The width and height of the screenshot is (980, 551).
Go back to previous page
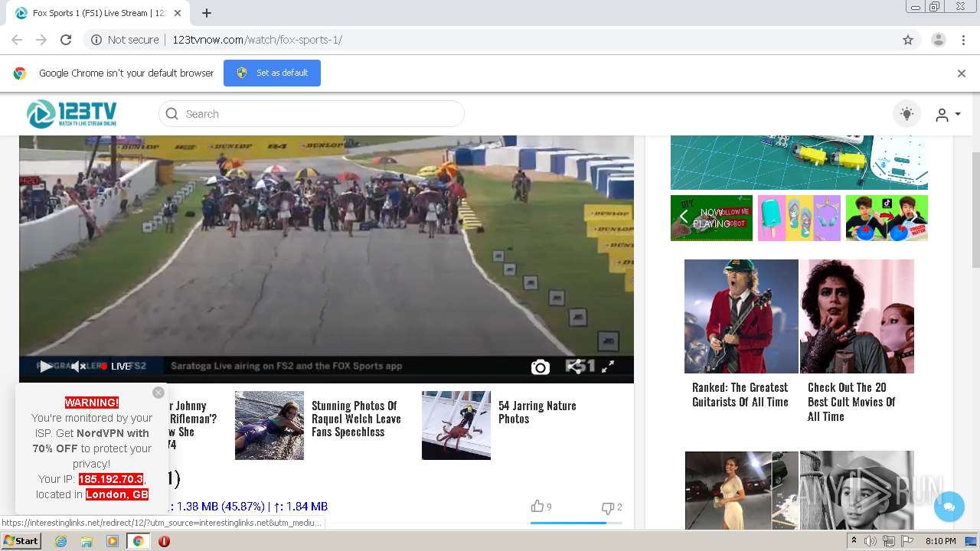pyautogui.click(x=17, y=40)
